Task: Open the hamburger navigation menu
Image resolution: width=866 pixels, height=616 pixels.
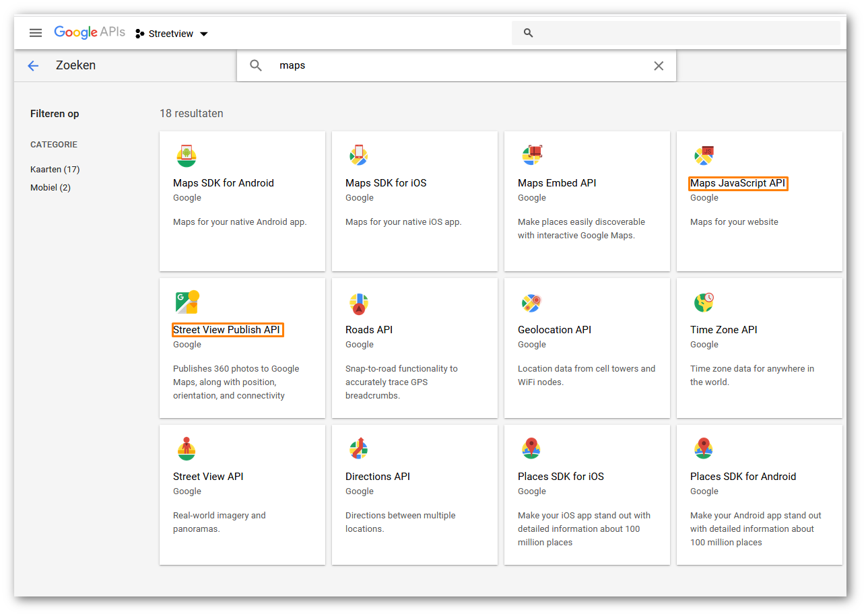Action: pos(36,33)
